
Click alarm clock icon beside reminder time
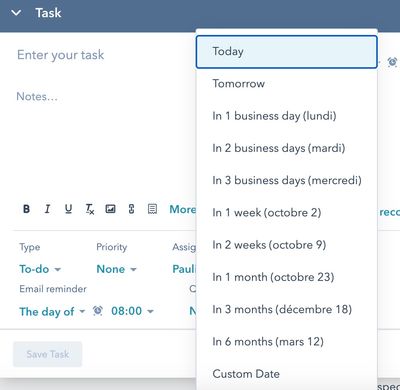pos(98,311)
